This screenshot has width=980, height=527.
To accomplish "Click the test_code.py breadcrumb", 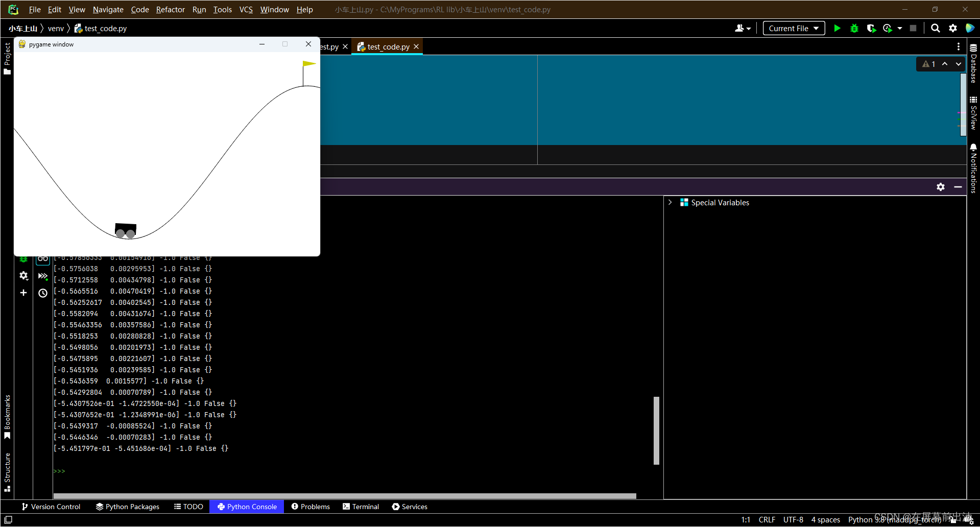I will [x=101, y=28].
